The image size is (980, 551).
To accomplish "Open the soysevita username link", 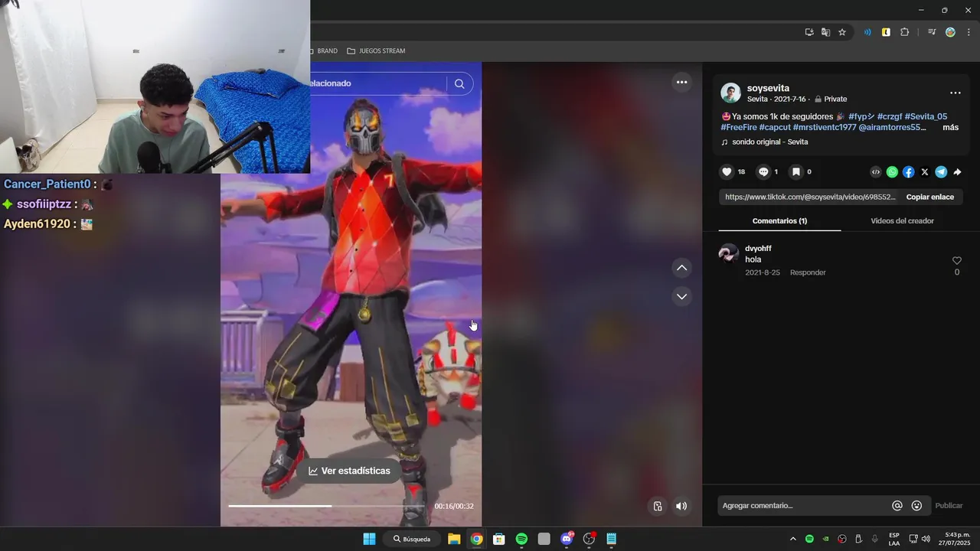I will click(x=768, y=88).
